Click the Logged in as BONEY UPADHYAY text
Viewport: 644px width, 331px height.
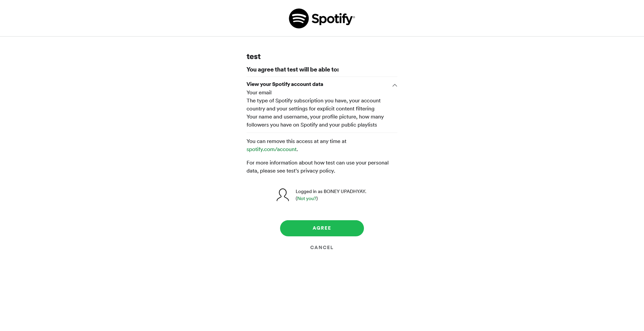[331, 191]
